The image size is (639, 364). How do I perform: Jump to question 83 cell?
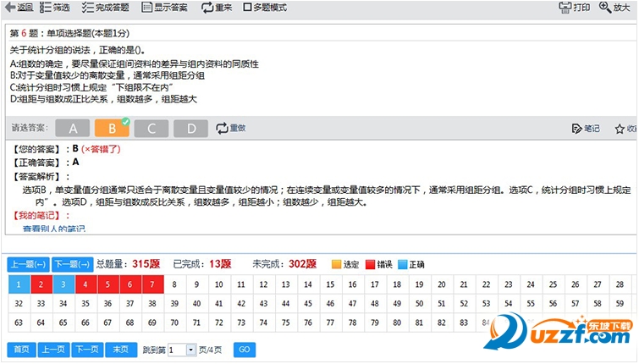464,323
